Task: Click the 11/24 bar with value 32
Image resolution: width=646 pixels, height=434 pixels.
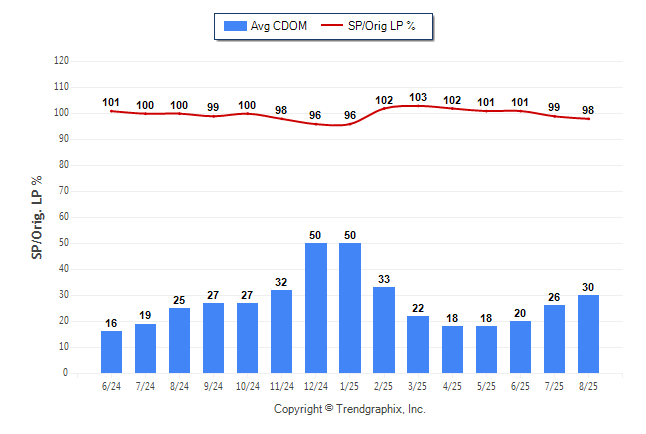Action: pos(281,331)
